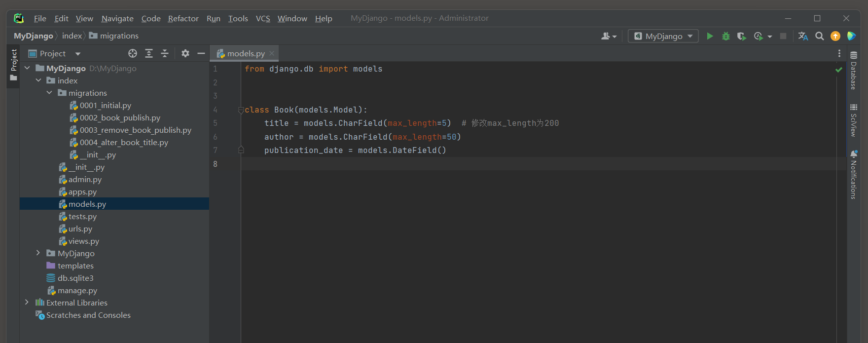This screenshot has width=868, height=343.
Task: Click the green inspection checkmark
Action: pos(839,70)
